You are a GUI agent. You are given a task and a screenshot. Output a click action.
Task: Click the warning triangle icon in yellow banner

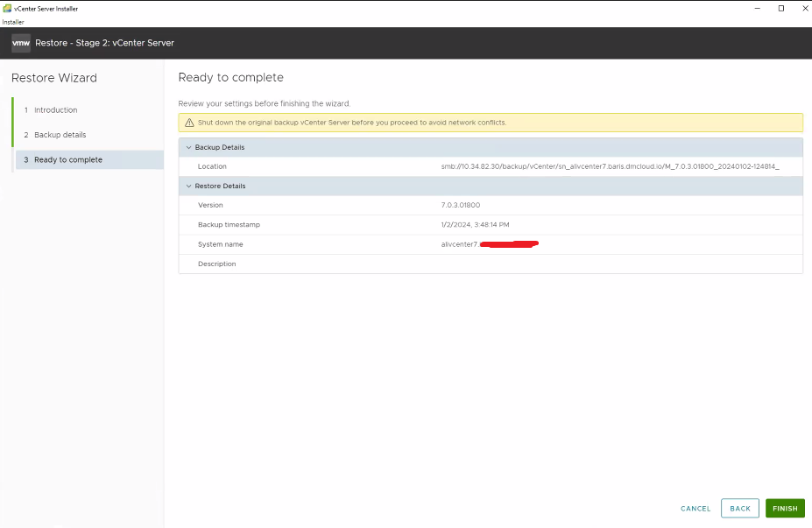[188, 123]
